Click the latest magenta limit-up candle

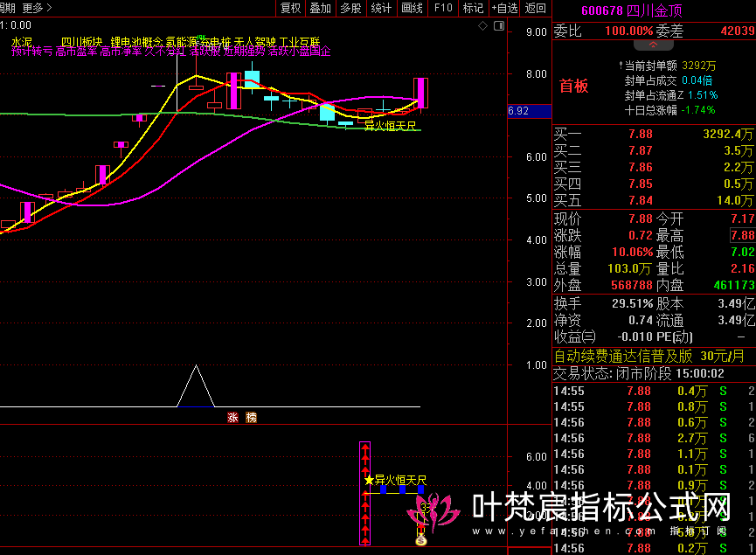pos(421,93)
